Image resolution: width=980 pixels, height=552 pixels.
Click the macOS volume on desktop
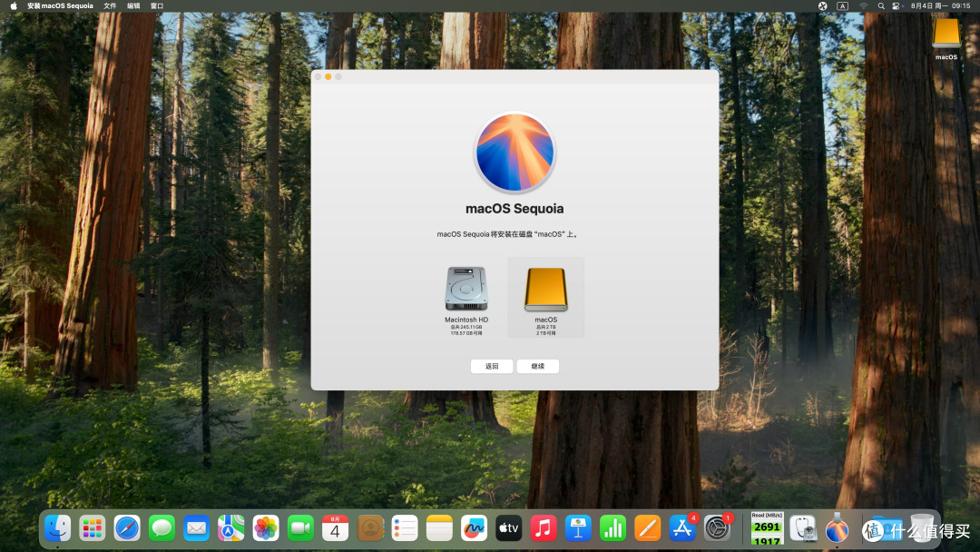pyautogui.click(x=946, y=37)
